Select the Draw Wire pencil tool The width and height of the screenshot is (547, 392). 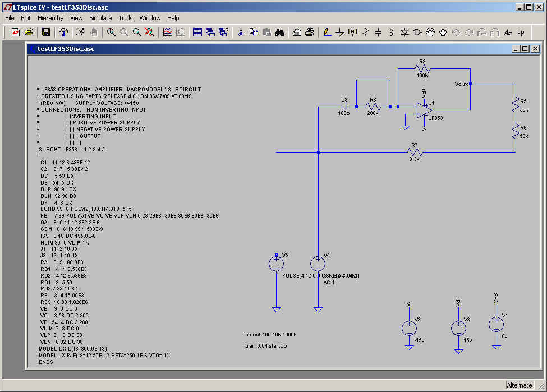click(327, 33)
